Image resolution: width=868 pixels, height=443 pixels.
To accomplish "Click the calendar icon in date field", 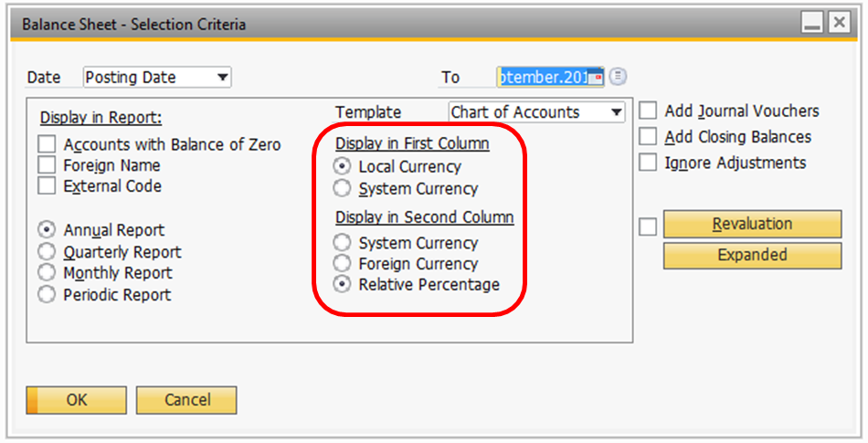I will coord(596,78).
